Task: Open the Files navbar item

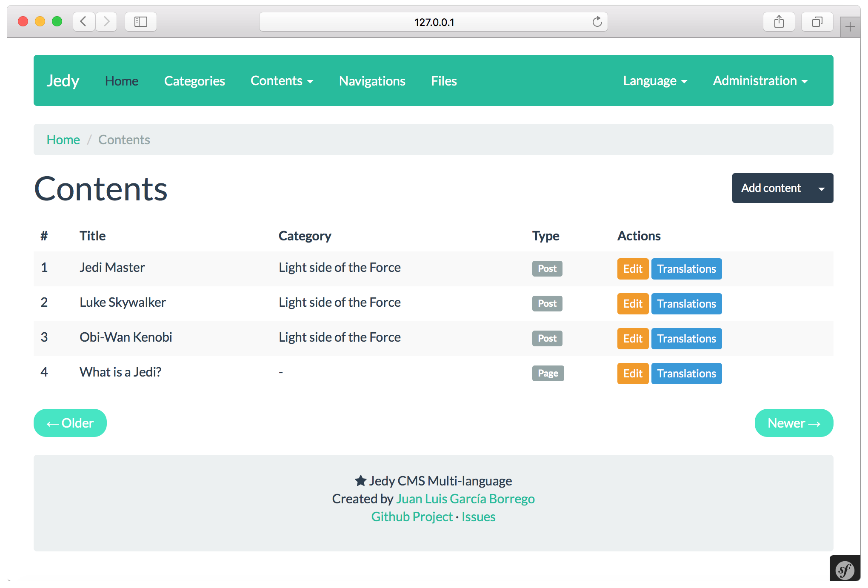Action: pos(444,81)
